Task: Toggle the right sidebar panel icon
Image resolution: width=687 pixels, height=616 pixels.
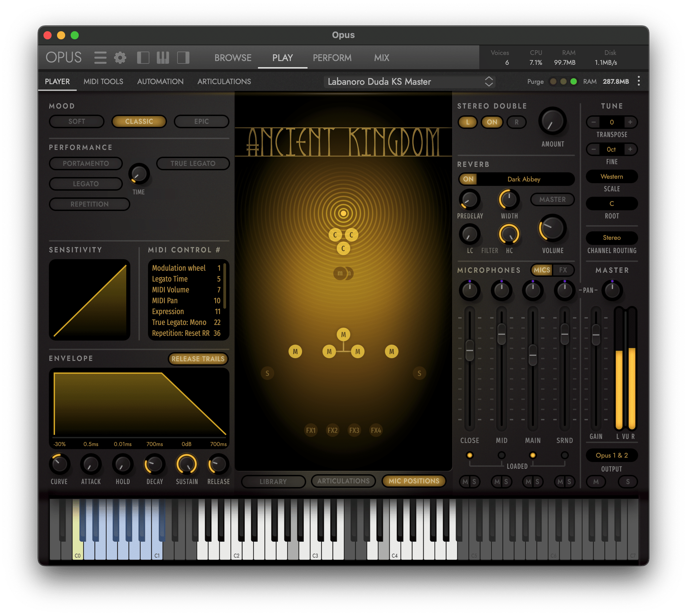Action: [x=183, y=58]
